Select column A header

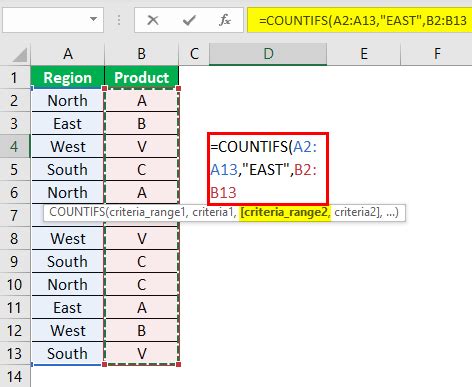68,54
